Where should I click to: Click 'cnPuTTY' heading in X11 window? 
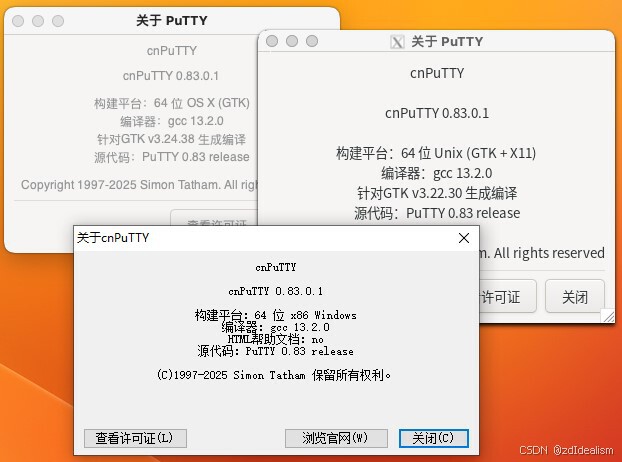coord(437,73)
